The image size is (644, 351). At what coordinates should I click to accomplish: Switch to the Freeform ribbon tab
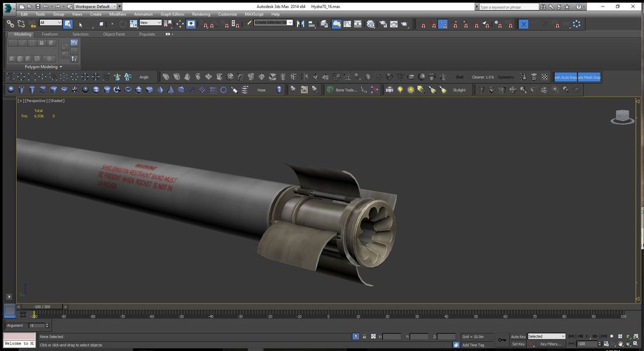point(50,34)
